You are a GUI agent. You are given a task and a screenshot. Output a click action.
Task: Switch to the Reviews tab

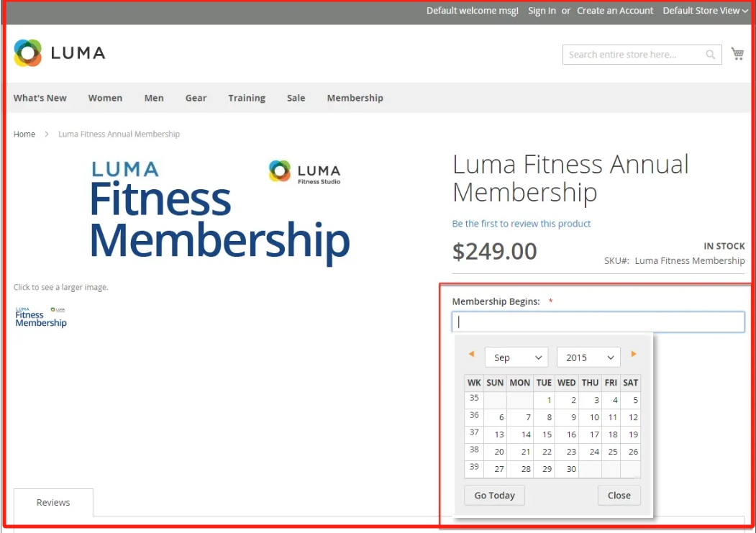[x=53, y=502]
